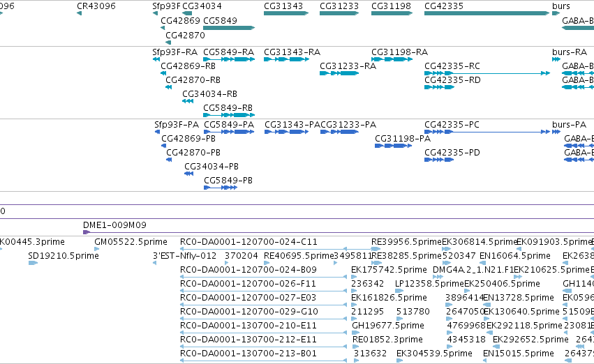Viewport: 594px width, 364px height.
Task: Select protein CG42335-PD
Action: tap(439, 160)
